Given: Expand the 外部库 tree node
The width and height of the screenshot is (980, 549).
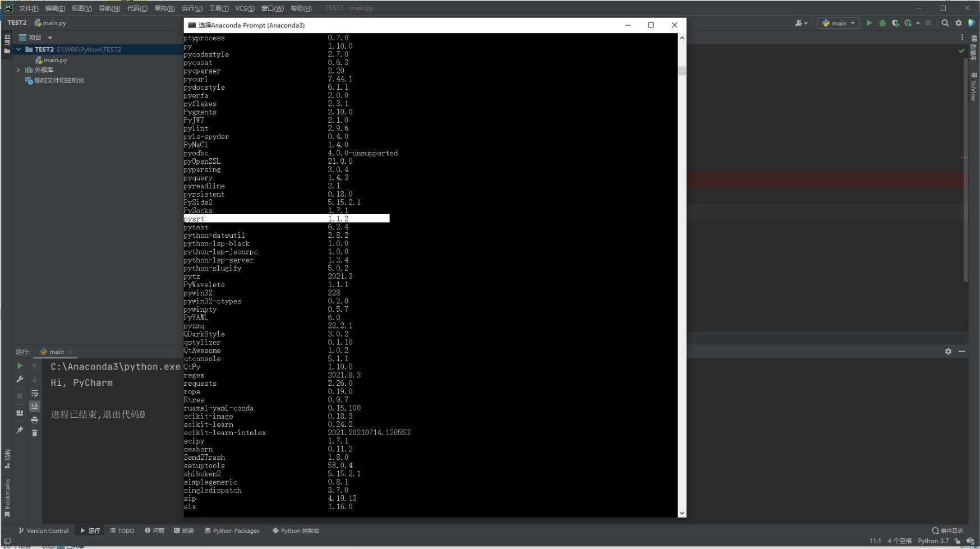Looking at the screenshot, I should [17, 70].
